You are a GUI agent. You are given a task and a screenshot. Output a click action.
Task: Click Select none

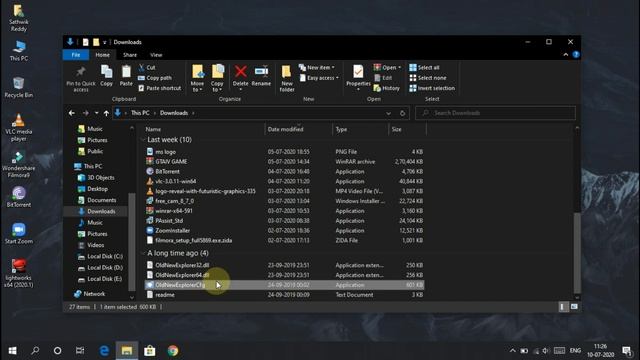click(x=428, y=78)
